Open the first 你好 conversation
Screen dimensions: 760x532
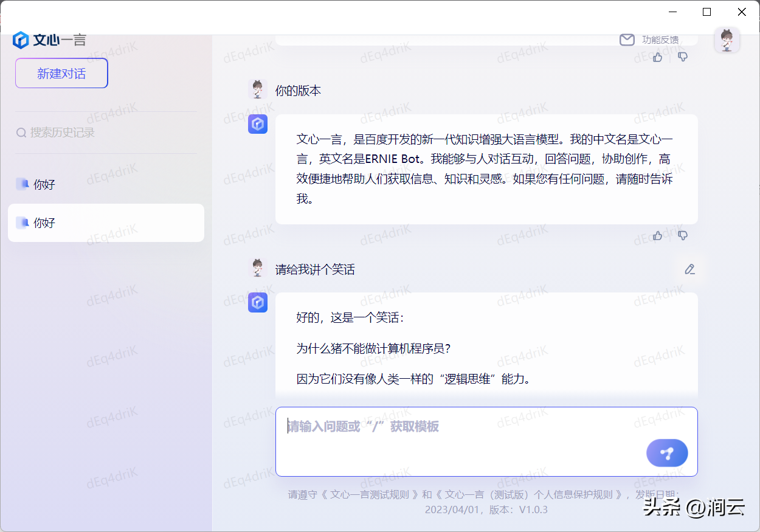point(106,184)
